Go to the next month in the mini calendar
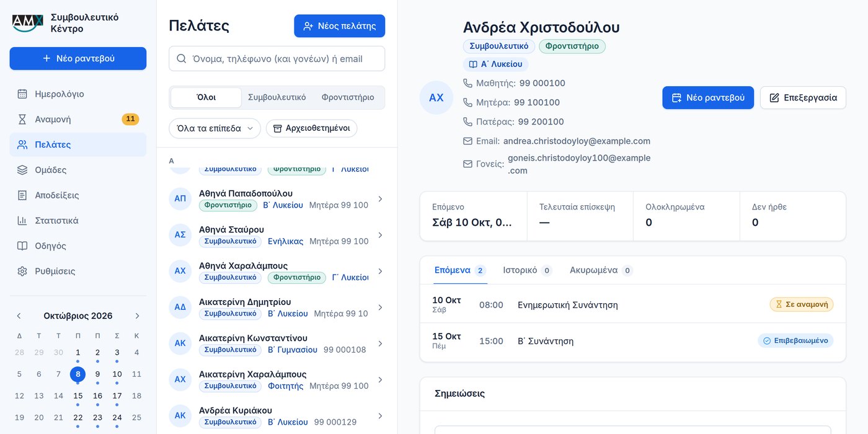 137,316
